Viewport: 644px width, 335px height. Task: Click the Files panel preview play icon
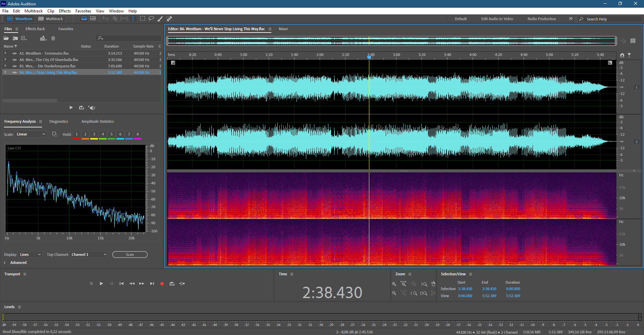point(71,108)
